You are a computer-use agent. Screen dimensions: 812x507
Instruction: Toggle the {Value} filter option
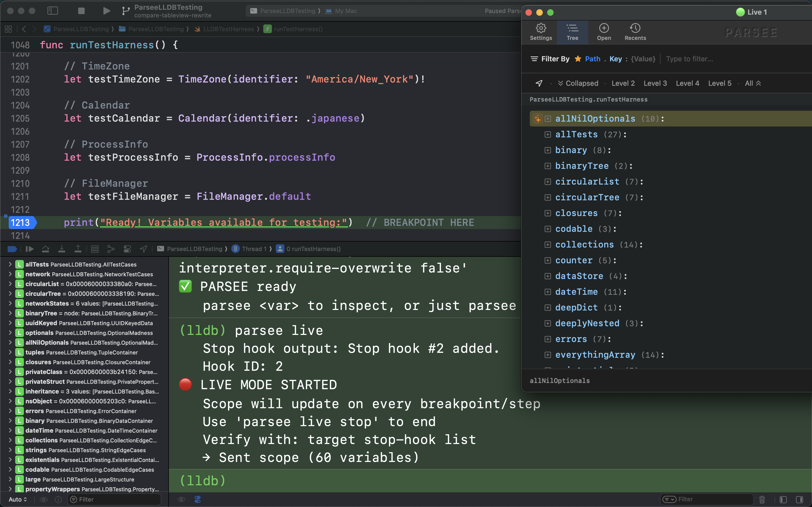tap(643, 59)
